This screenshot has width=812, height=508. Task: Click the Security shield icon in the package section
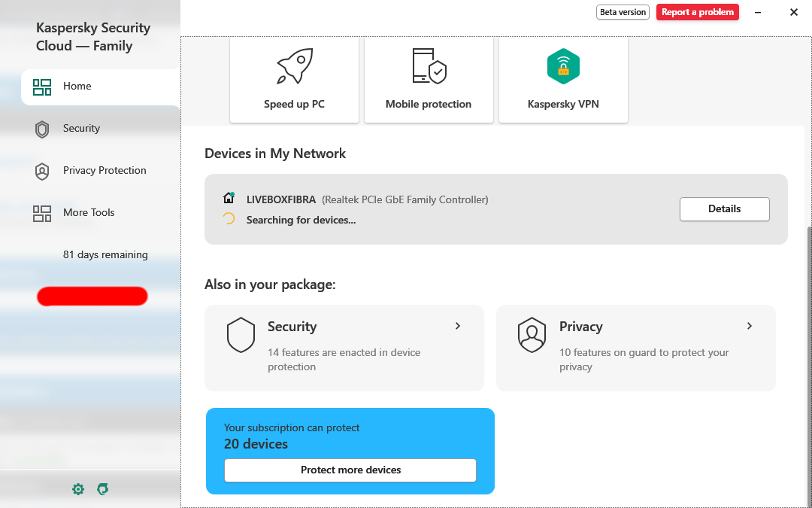(241, 335)
